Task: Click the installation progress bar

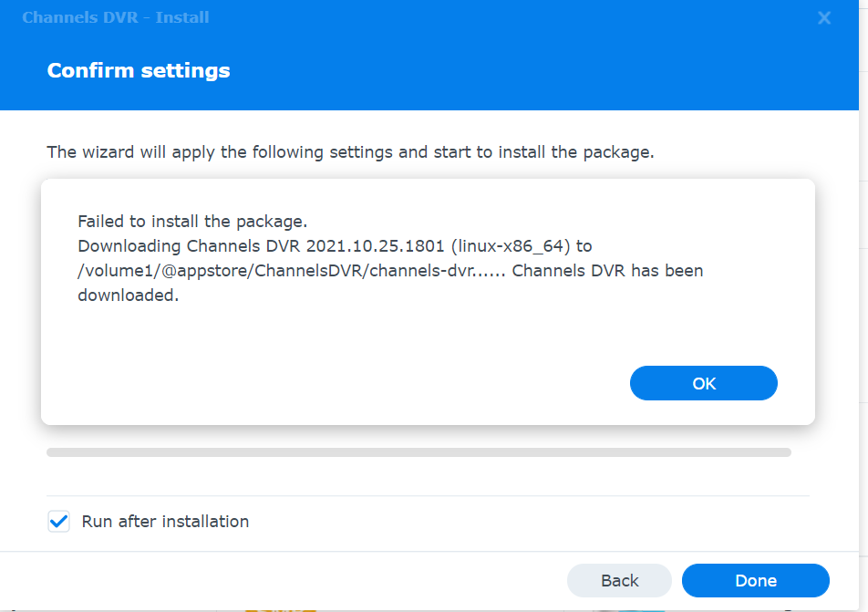Action: [418, 451]
